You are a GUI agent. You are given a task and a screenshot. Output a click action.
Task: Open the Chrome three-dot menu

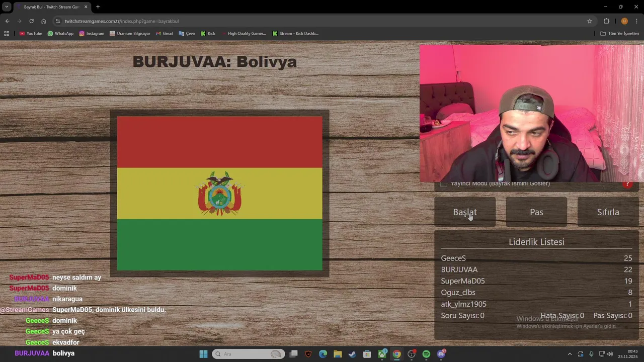click(x=636, y=21)
